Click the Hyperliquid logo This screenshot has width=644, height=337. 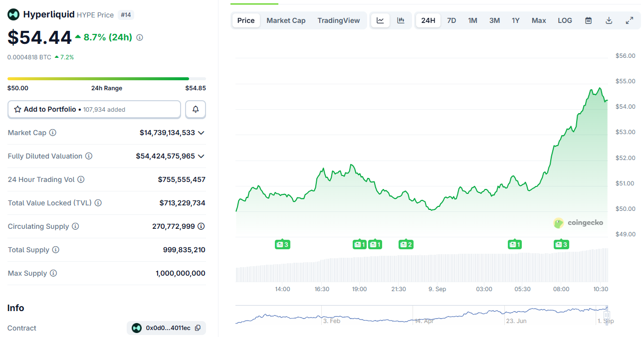[x=12, y=14]
